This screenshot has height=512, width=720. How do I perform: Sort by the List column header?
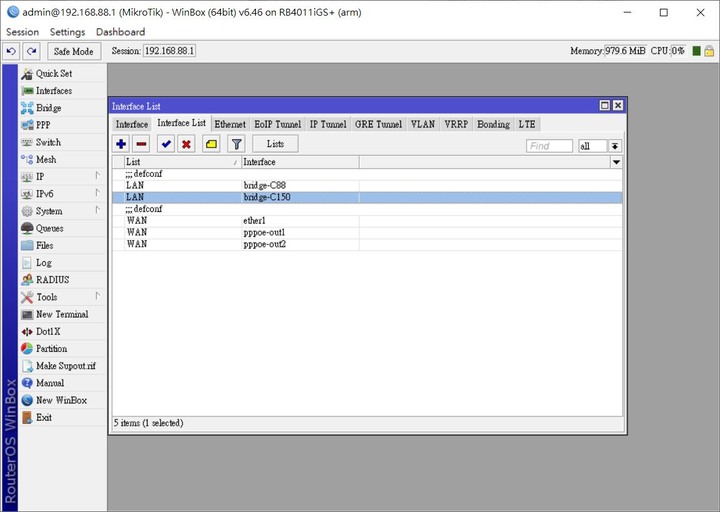183,162
